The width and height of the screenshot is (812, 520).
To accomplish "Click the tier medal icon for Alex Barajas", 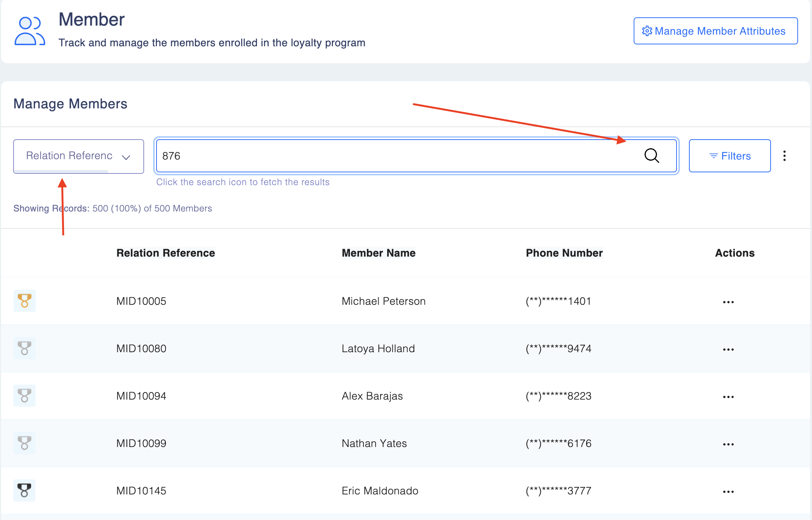I will click(x=24, y=395).
